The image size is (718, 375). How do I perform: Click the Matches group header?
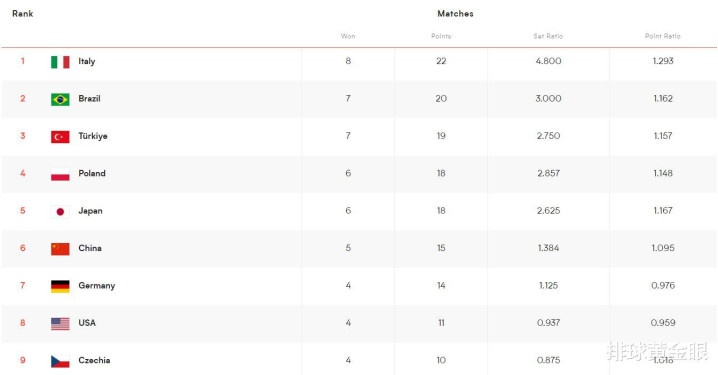pos(455,14)
